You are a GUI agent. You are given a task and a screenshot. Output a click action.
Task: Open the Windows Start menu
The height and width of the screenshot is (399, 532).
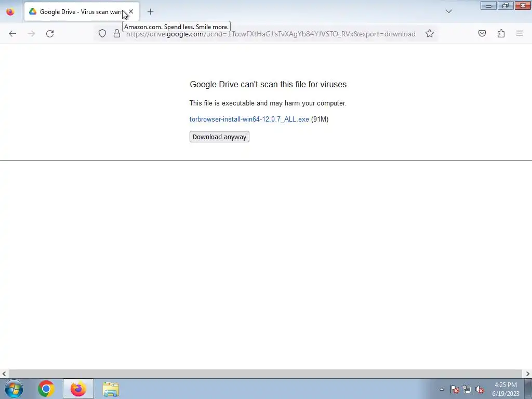14,389
